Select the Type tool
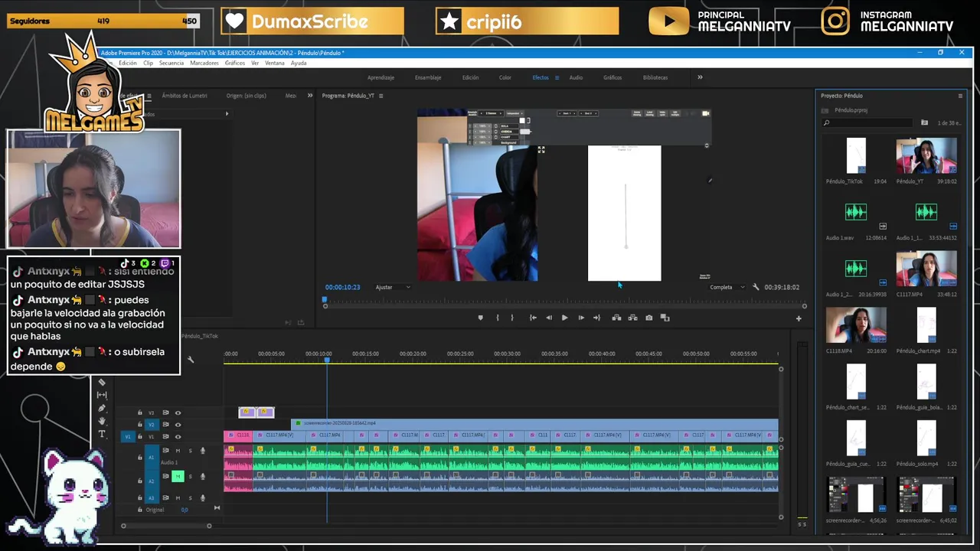The width and height of the screenshot is (980, 551). (x=102, y=434)
